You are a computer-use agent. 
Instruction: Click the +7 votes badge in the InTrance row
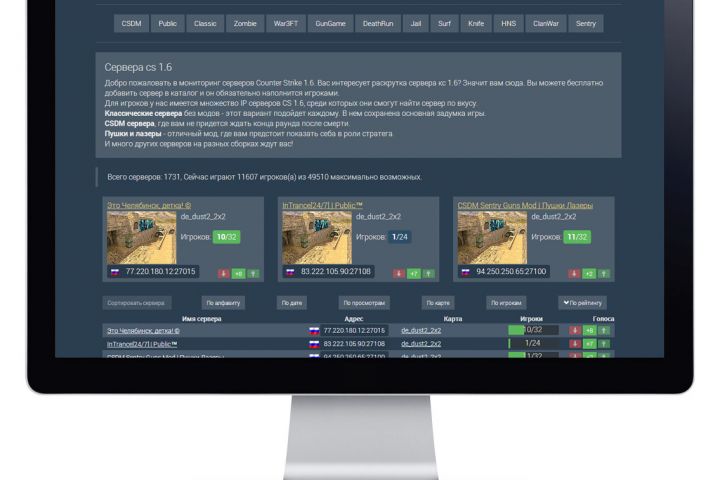coord(590,344)
